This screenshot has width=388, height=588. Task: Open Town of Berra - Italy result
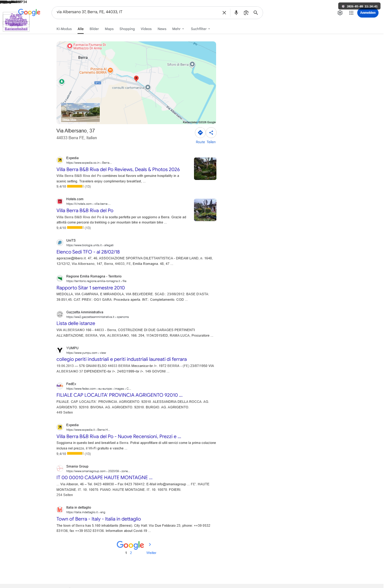(99, 519)
